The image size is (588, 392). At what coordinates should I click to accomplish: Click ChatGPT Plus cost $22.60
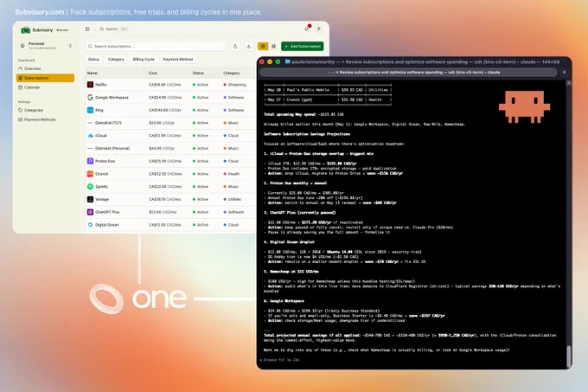coord(163,212)
